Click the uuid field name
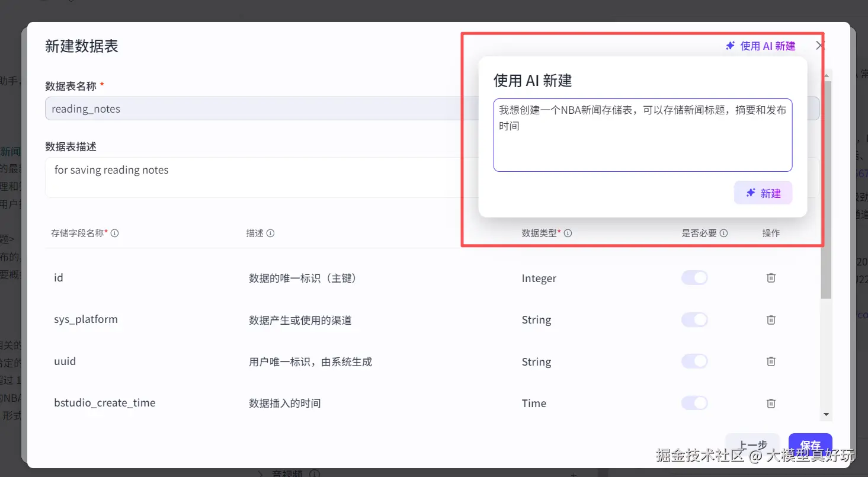 point(65,361)
